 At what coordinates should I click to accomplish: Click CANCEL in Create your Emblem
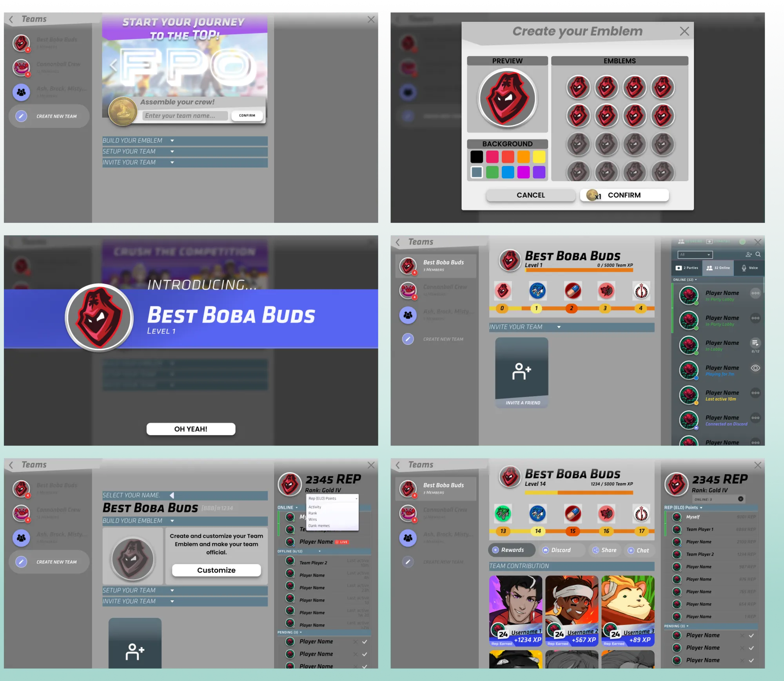[530, 195]
